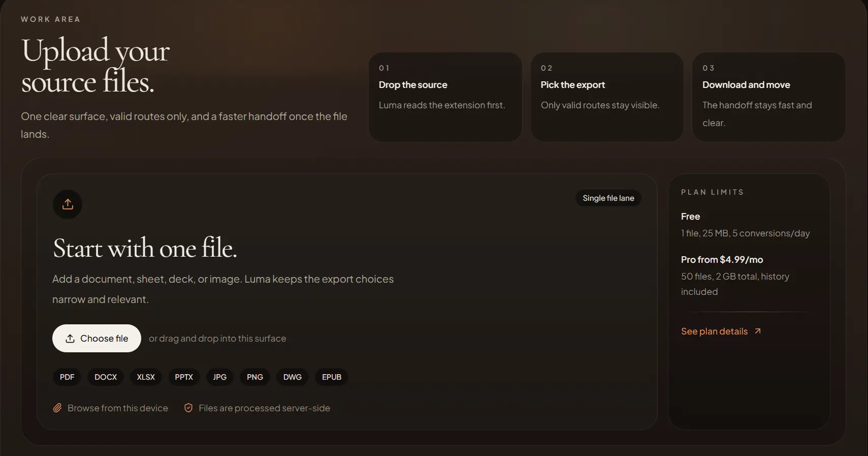Screen dimensions: 868x456
Task: Select the PNG format chip
Action: coord(255,377)
